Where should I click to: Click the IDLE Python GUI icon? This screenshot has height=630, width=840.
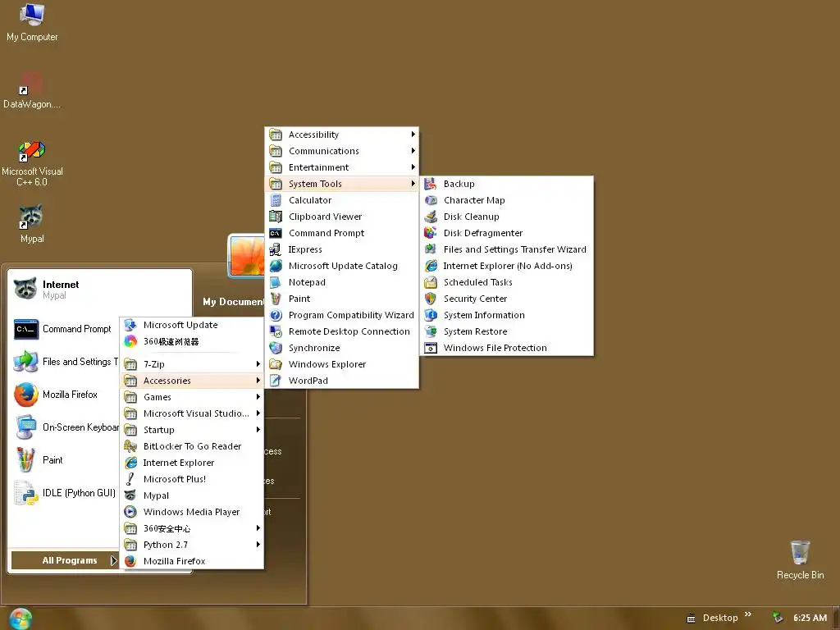tap(25, 493)
